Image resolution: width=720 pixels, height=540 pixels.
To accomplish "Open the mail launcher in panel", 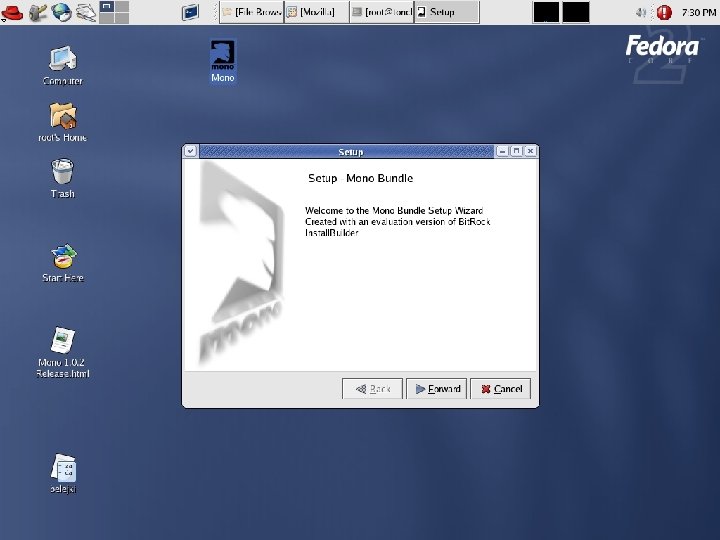I will coord(85,12).
